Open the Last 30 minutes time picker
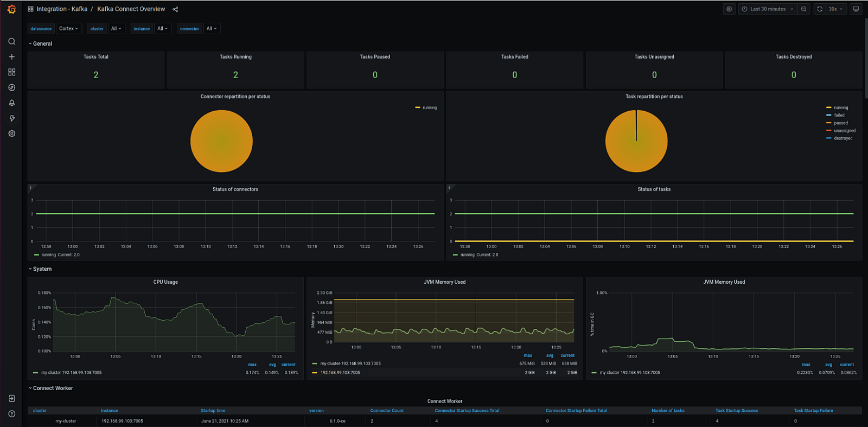868x427 pixels. coord(768,9)
